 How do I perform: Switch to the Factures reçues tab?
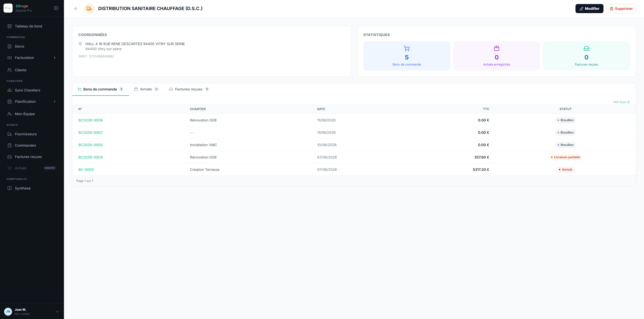pyautogui.click(x=189, y=89)
